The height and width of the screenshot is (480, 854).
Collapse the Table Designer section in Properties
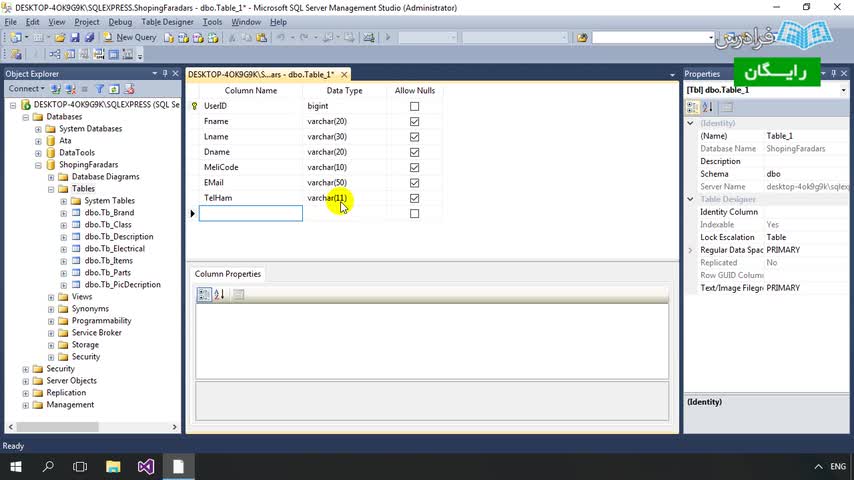(690, 199)
